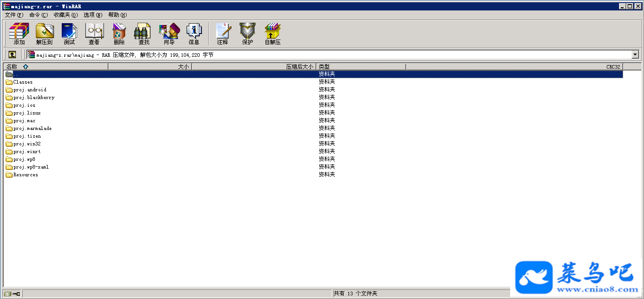Click the 解压到 (Extract To) icon
Viewport: 644px width, 299px height.
[x=44, y=34]
